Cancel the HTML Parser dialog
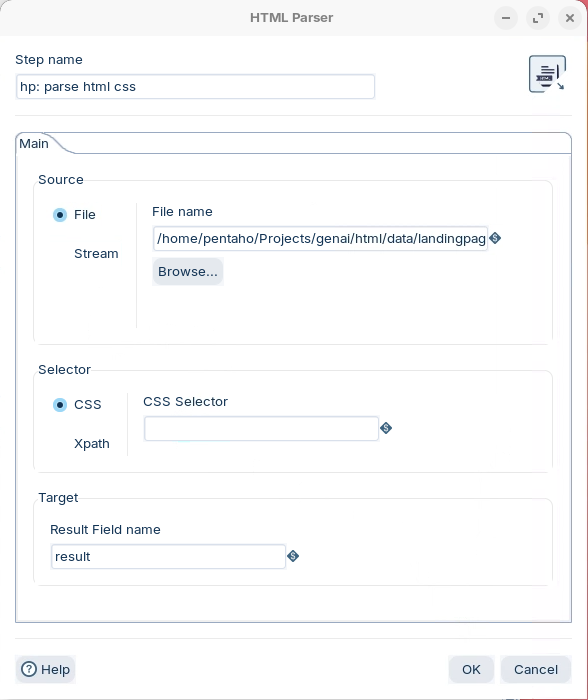 coord(536,669)
